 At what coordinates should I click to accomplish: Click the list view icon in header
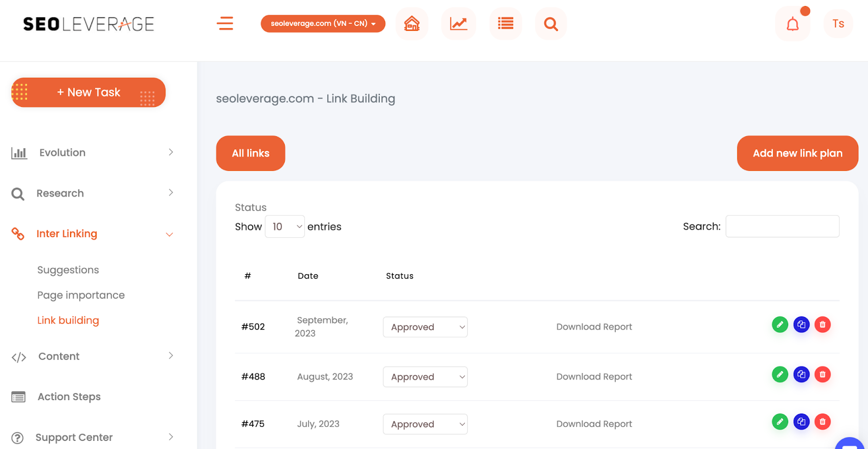pyautogui.click(x=505, y=23)
